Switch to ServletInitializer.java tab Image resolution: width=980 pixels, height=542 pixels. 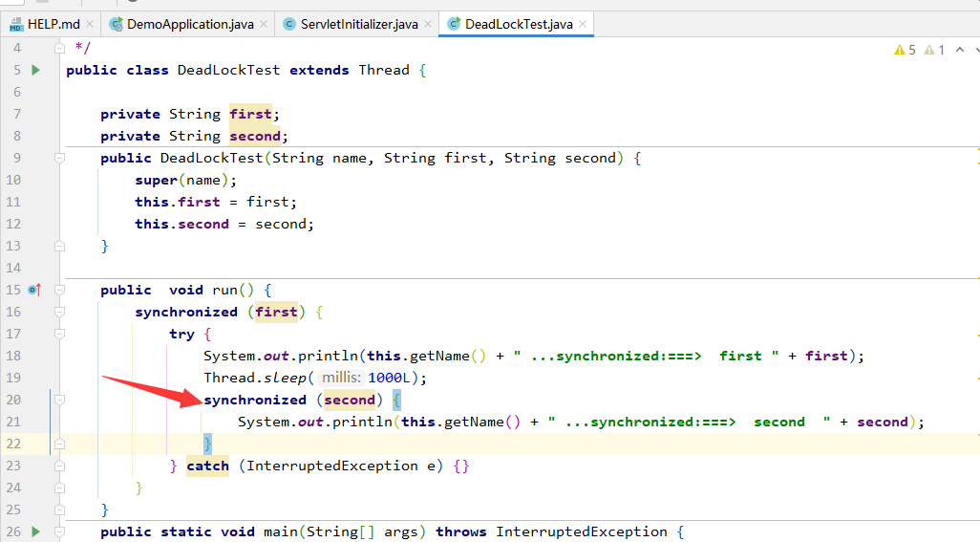click(x=359, y=25)
